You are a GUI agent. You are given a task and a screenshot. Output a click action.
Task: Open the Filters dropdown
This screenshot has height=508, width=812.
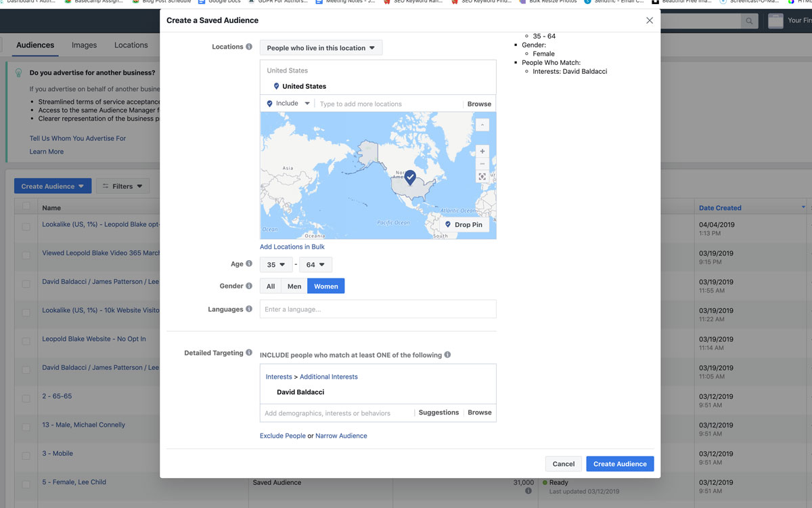click(122, 186)
